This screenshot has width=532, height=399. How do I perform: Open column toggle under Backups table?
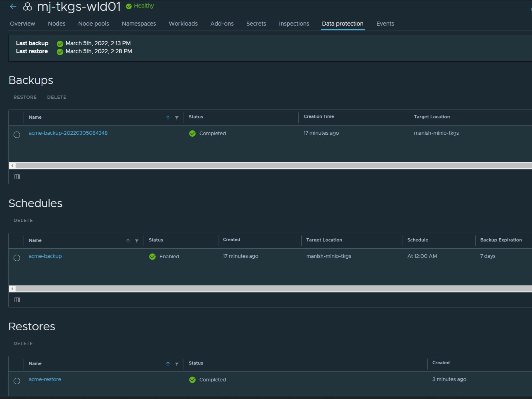(x=17, y=177)
